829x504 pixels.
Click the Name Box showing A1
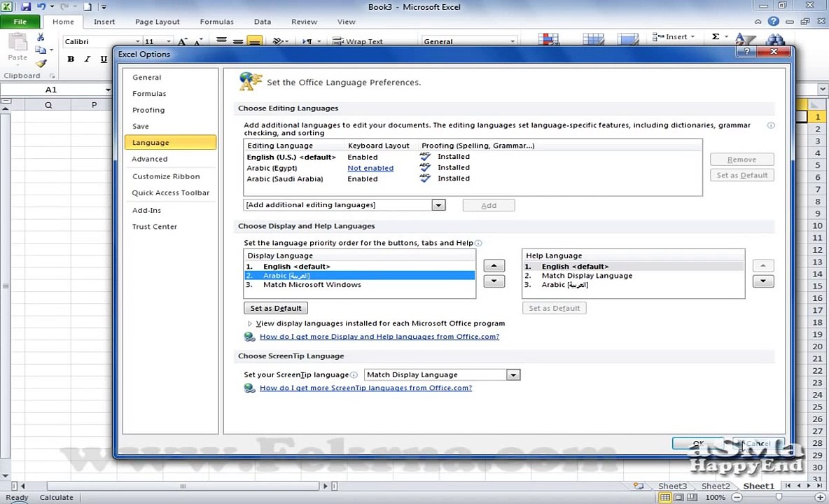[x=52, y=90]
